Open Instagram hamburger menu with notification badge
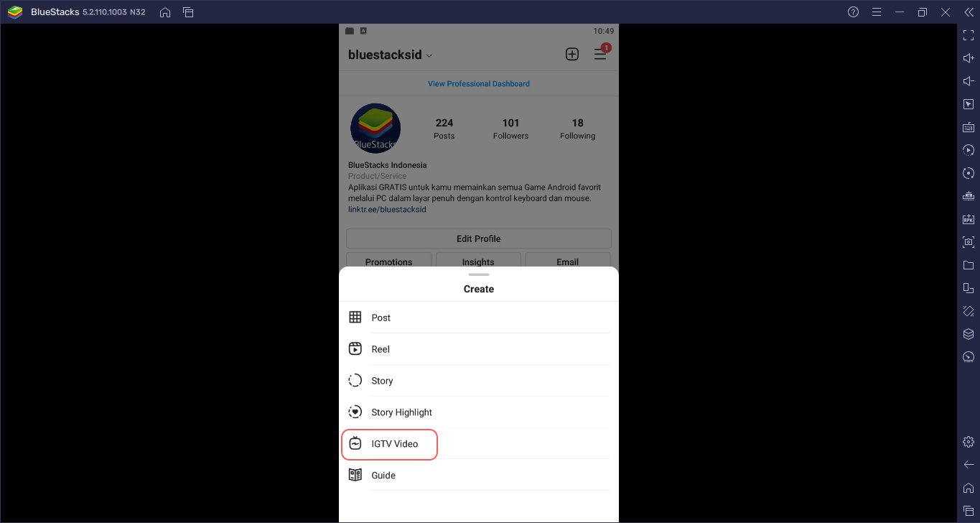 [601, 54]
